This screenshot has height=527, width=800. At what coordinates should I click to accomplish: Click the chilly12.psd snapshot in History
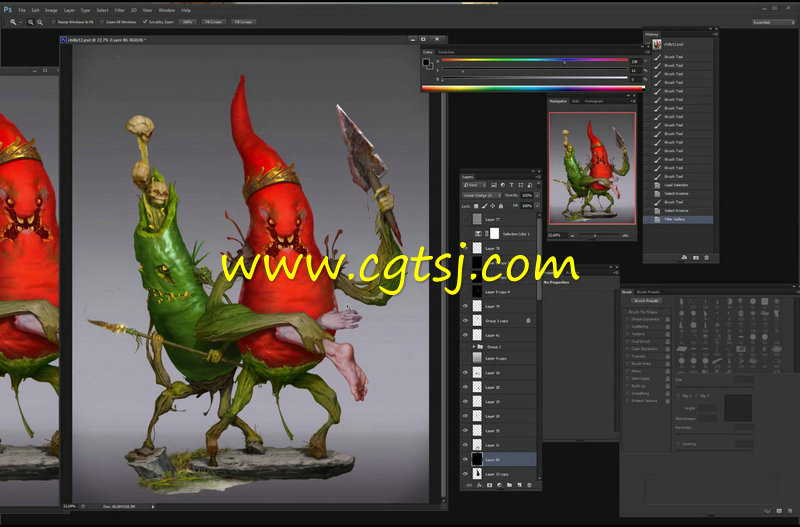(x=679, y=44)
